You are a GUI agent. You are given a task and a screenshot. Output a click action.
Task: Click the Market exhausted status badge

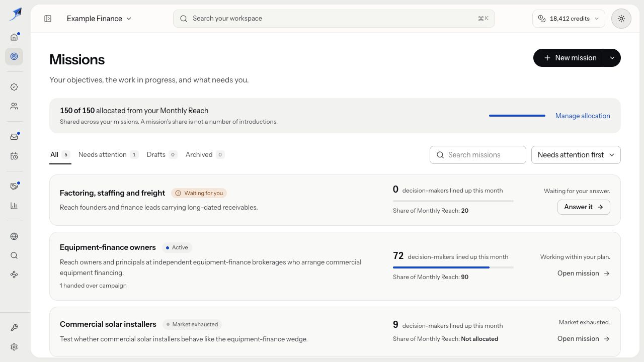192,324
